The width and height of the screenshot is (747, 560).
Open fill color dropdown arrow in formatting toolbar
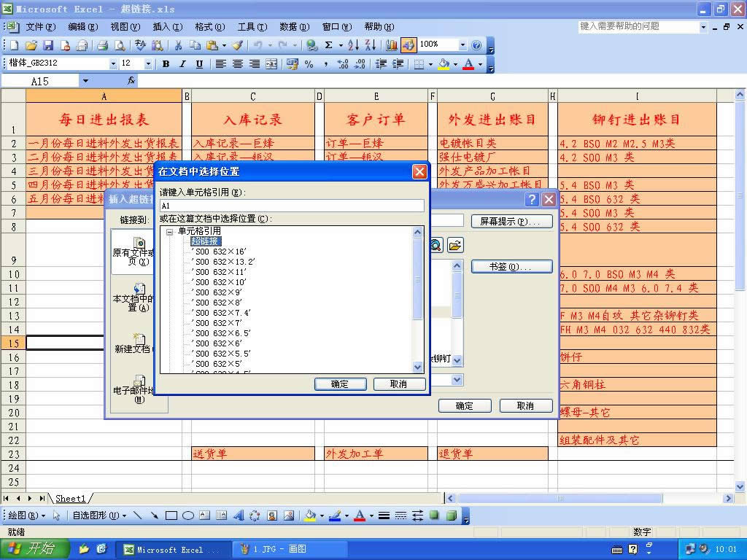pyautogui.click(x=455, y=64)
